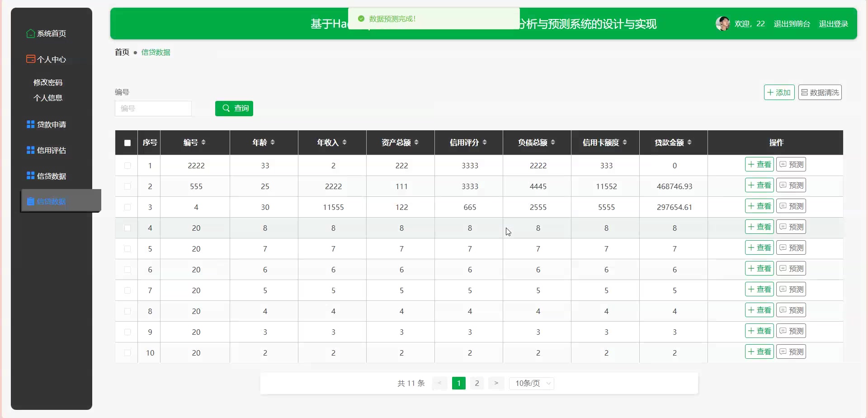Click 查看 for row 1

pyautogui.click(x=759, y=165)
